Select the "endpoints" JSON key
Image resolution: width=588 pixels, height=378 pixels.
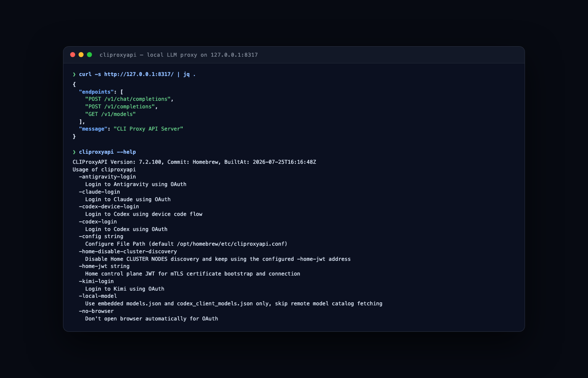(96, 92)
